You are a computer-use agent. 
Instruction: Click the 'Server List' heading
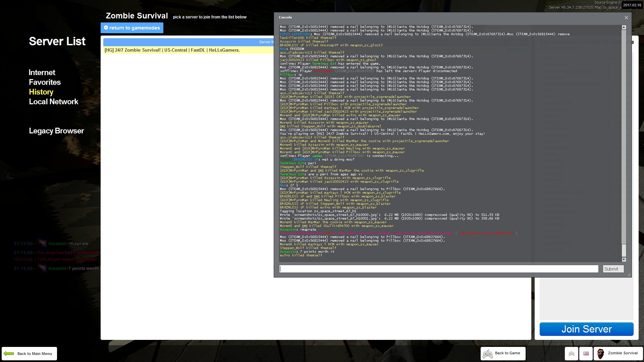[x=57, y=41]
